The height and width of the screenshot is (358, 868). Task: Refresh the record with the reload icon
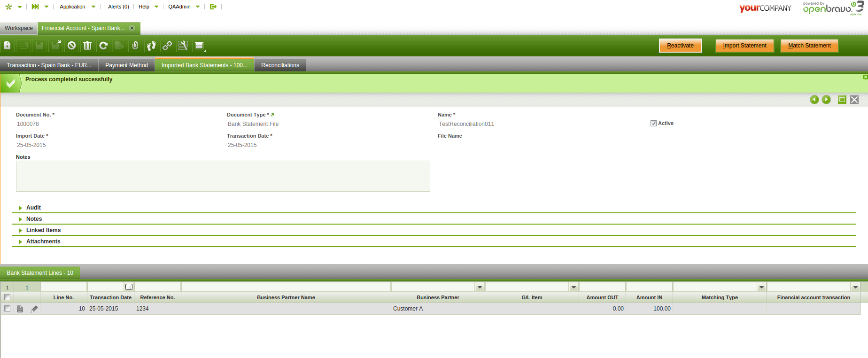click(103, 46)
